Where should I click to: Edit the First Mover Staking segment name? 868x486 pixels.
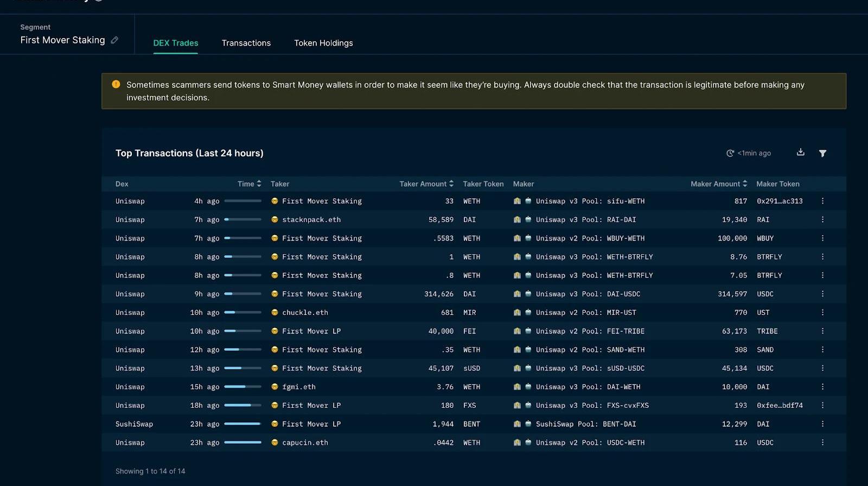click(x=114, y=40)
